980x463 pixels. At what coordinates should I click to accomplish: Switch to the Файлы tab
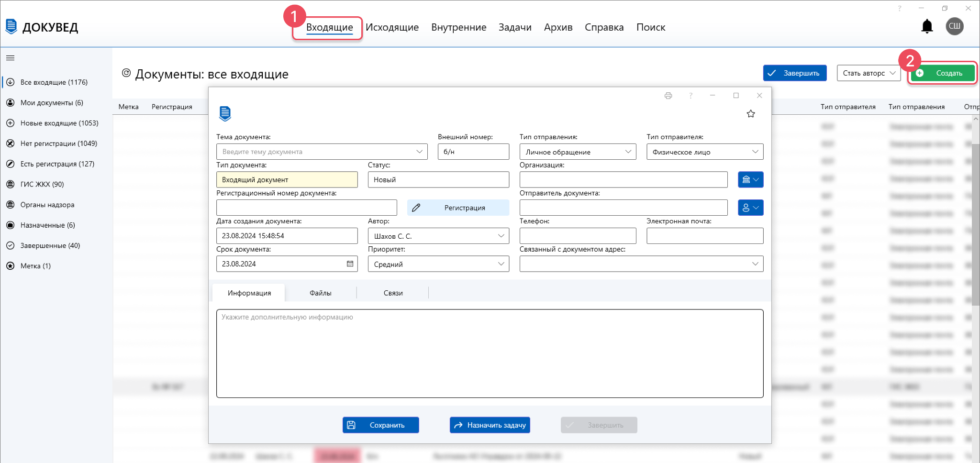click(x=320, y=293)
